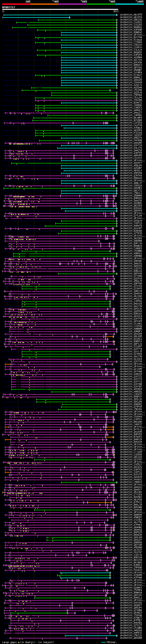Select the UniRef100_Q7TLR4 label
Image resolution: width=146 pixels, height=644 pixels.
pos(131,216)
